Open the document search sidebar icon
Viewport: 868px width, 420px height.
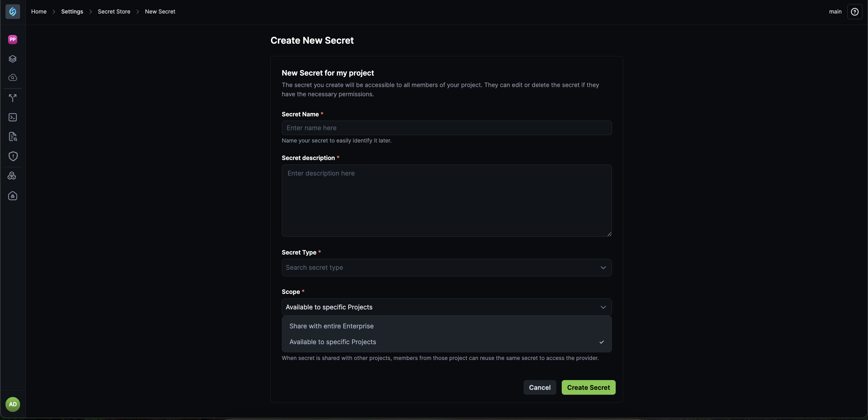pyautogui.click(x=13, y=137)
